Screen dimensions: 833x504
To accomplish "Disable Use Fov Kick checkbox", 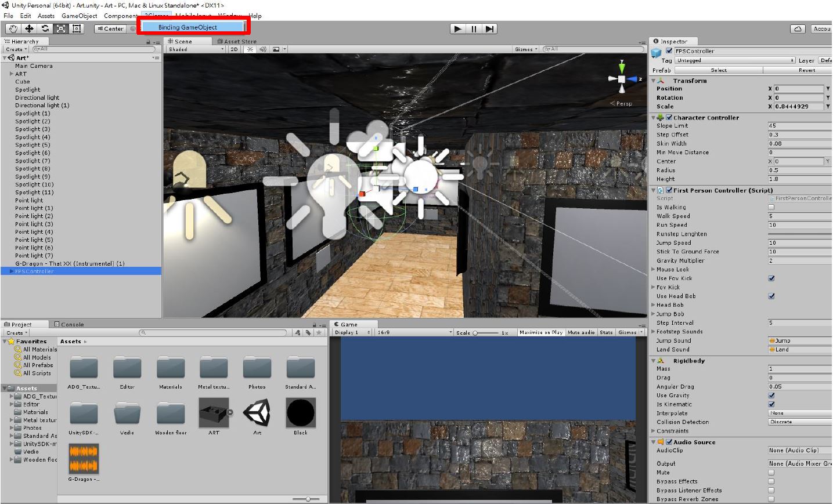I will tap(771, 278).
